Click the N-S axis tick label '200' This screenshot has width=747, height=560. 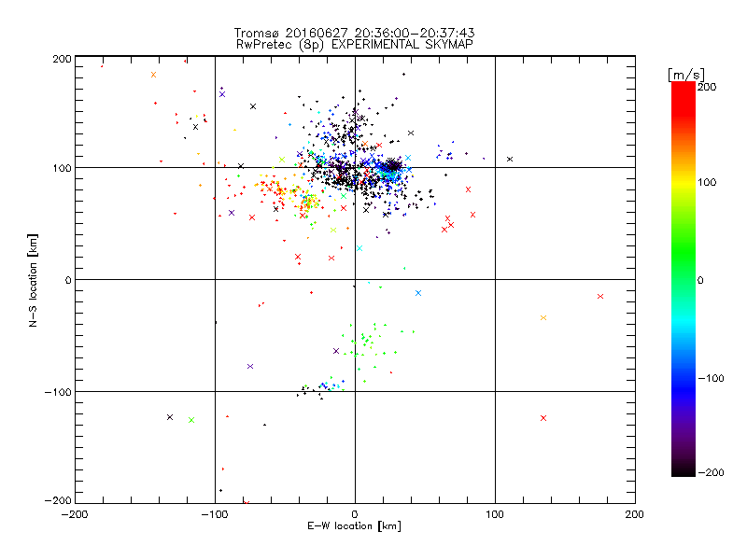[62, 59]
